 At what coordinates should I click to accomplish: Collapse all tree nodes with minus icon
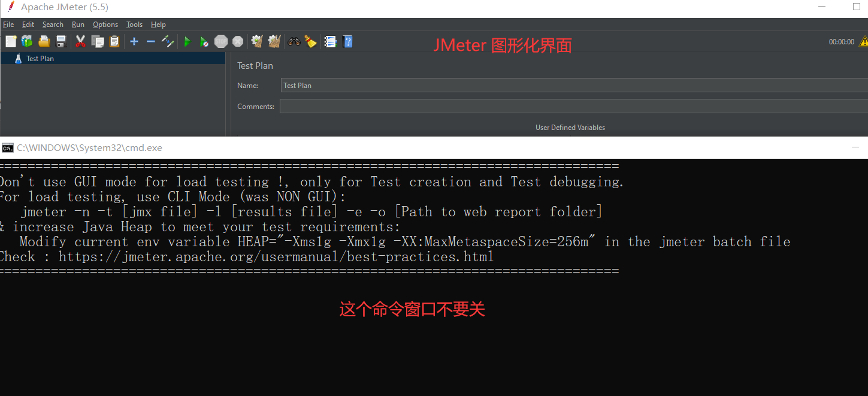(x=151, y=41)
